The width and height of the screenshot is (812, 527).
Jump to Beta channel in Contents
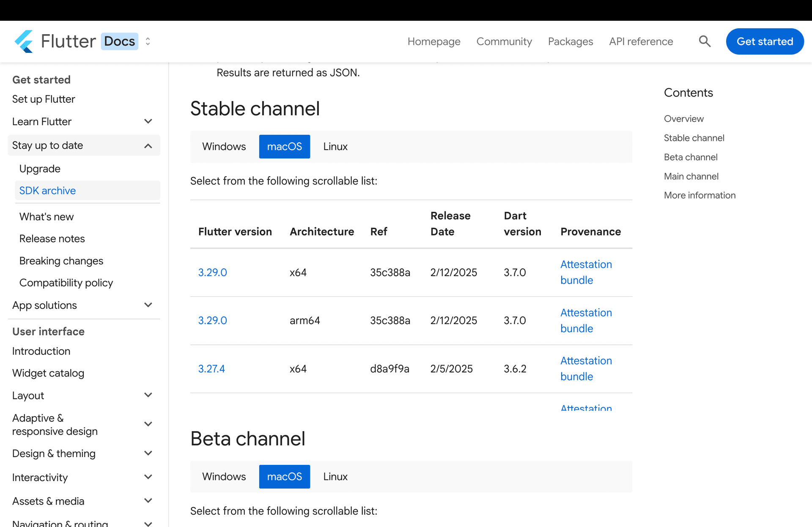point(690,157)
